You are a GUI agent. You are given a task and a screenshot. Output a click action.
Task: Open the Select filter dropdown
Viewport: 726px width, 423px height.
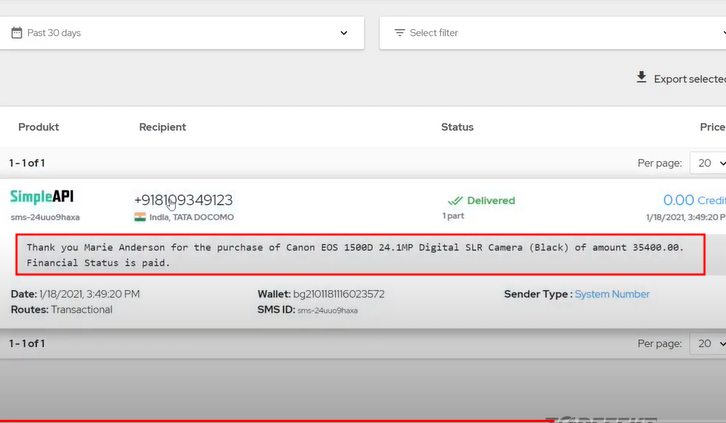pos(553,33)
